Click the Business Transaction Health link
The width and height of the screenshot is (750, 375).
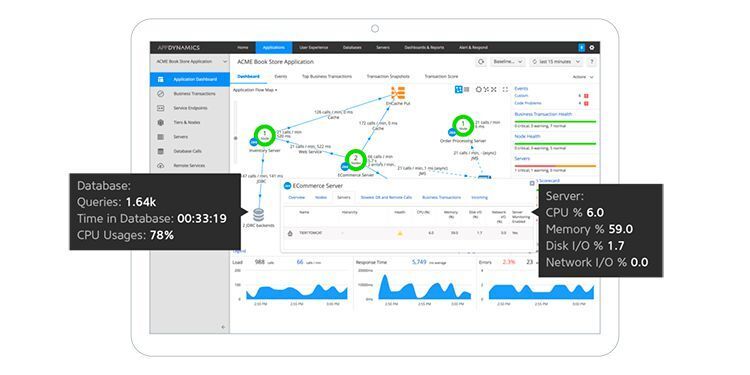pyautogui.click(x=543, y=114)
